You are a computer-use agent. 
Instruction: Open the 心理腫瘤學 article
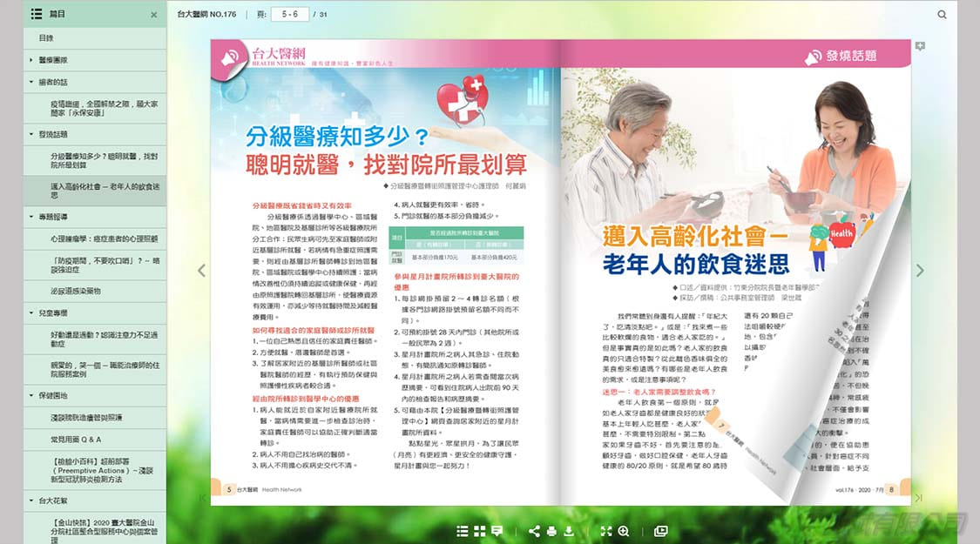95,238
